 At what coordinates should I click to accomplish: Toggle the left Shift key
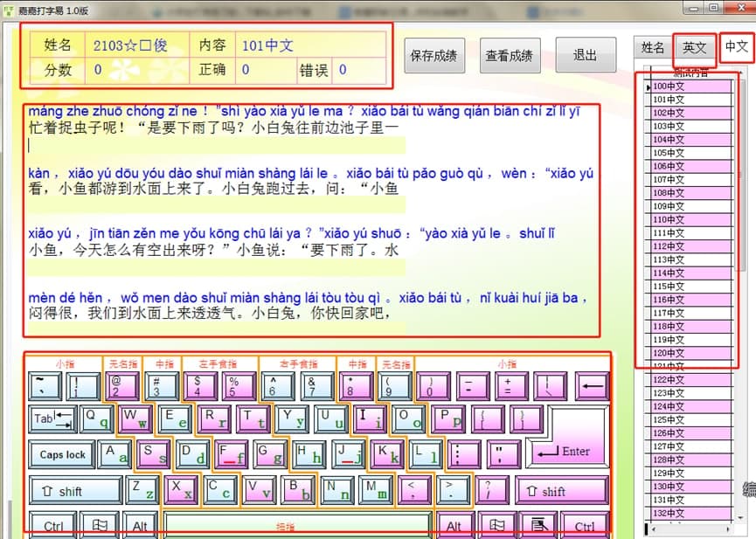tap(75, 490)
